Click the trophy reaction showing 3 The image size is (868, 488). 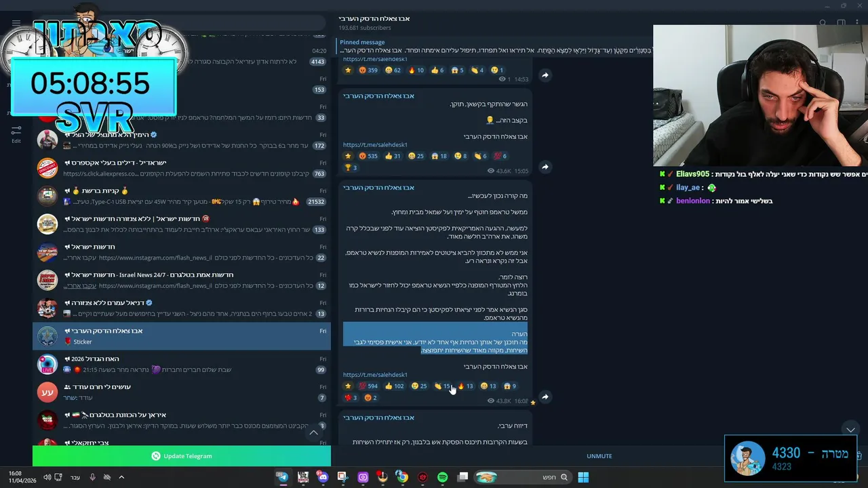pos(351,167)
